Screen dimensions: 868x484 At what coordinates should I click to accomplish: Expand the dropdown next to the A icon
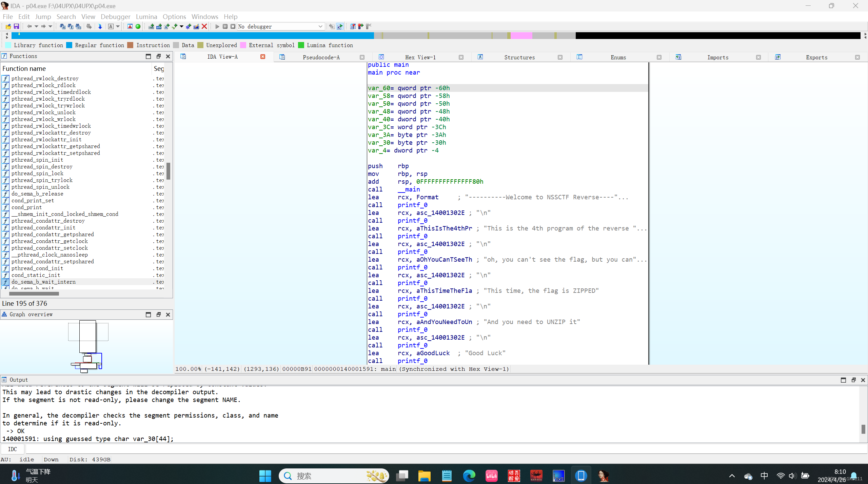click(118, 26)
